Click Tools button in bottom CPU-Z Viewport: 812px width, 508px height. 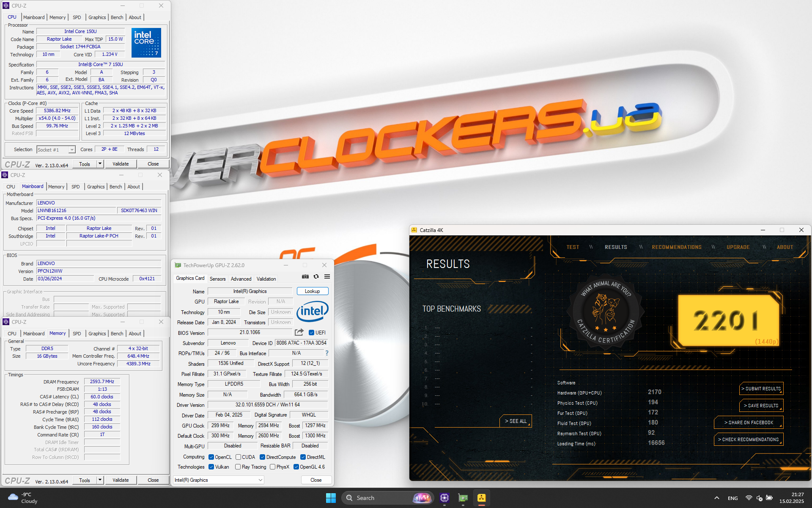[85, 480]
